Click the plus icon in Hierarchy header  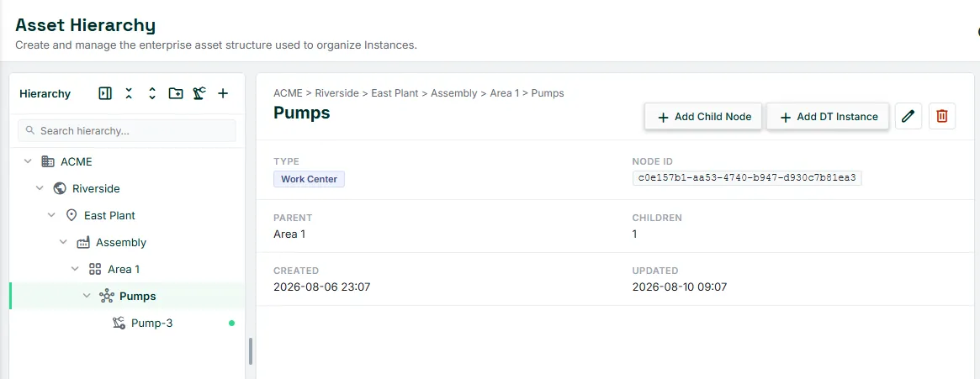pyautogui.click(x=223, y=93)
